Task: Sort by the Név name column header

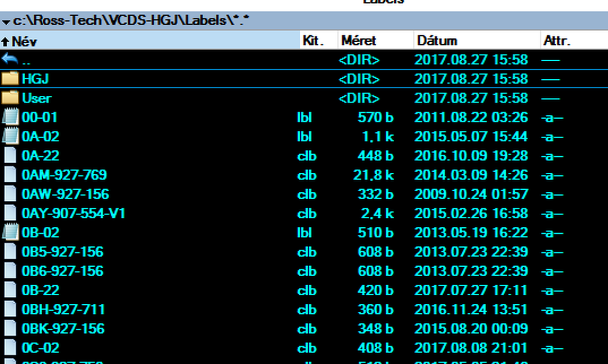Action: point(150,41)
